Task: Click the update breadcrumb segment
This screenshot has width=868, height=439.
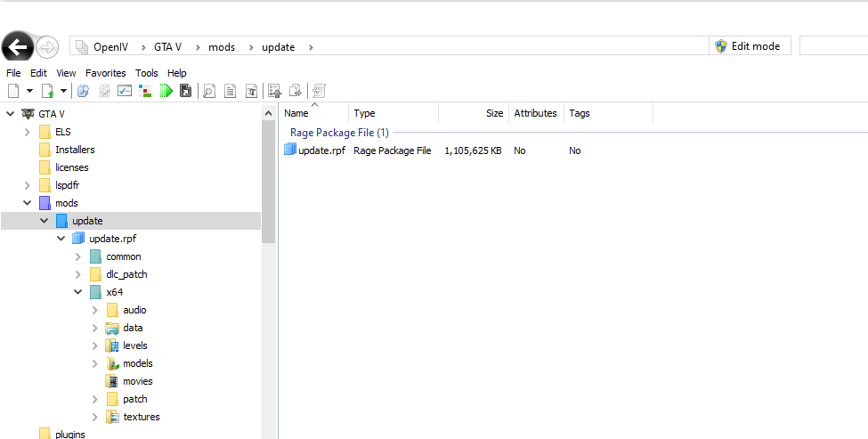Action: pos(278,47)
